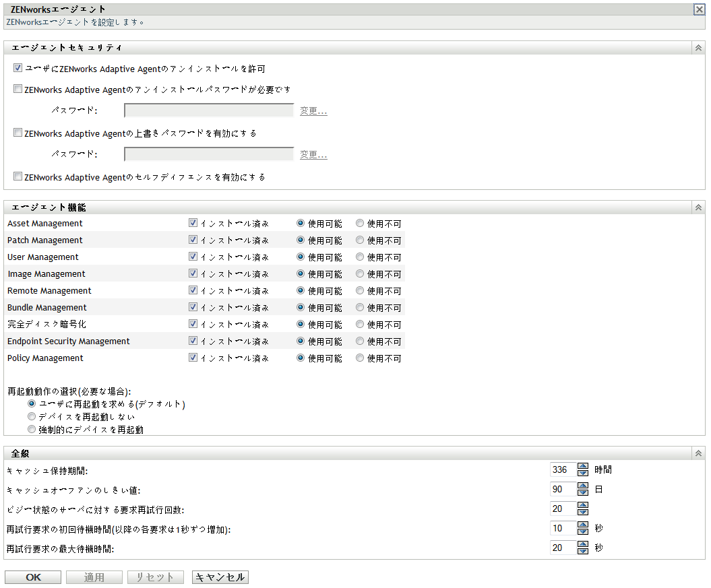Select 使用可能 for Patch Management
711x588 pixels.
(300, 240)
